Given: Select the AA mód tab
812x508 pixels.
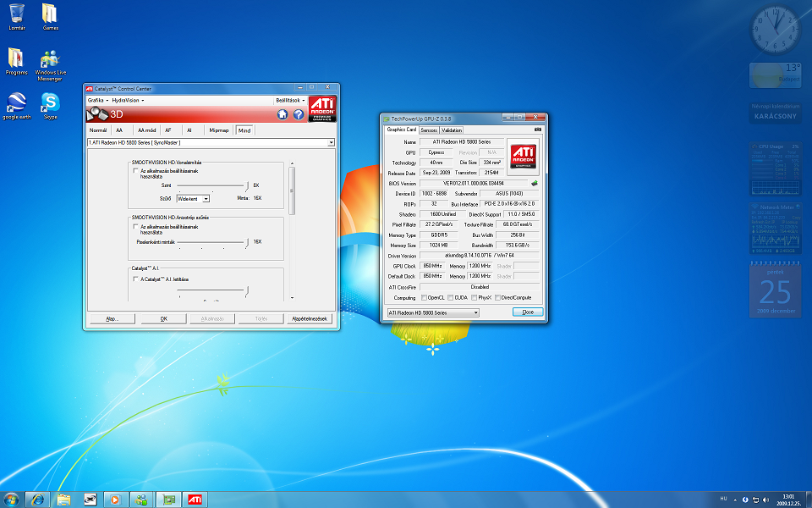Looking at the screenshot, I should (x=147, y=130).
